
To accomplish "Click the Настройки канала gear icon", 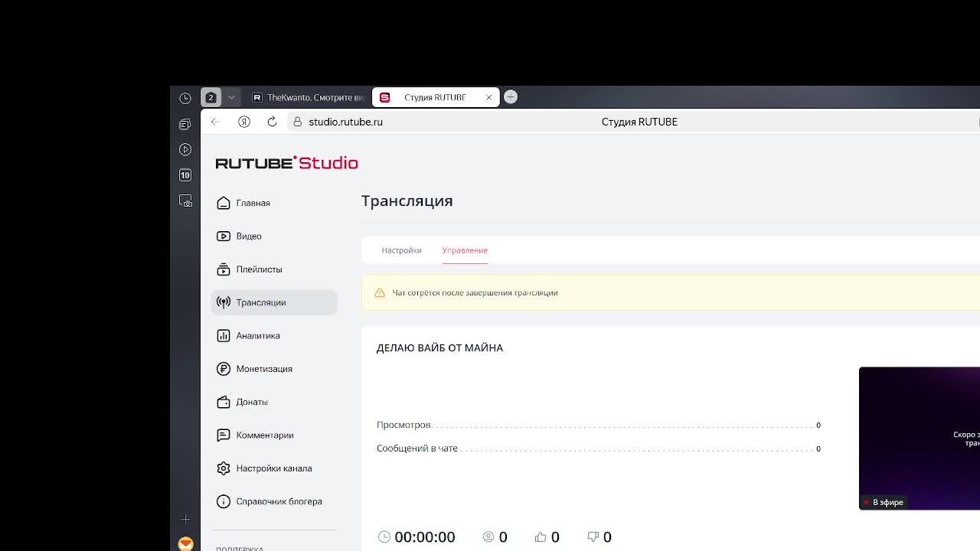I will coord(224,468).
